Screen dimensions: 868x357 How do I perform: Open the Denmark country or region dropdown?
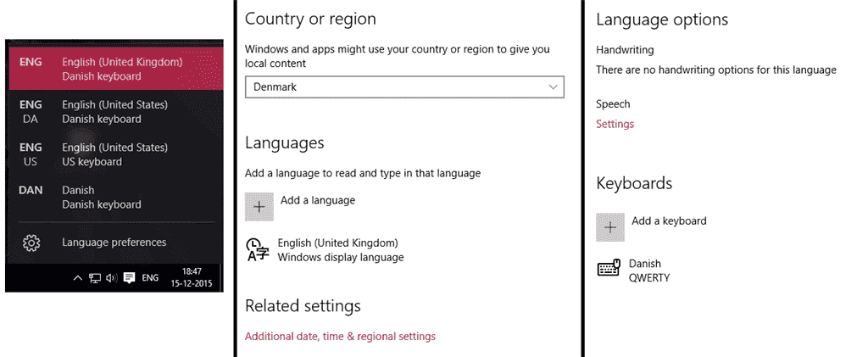pyautogui.click(x=404, y=86)
